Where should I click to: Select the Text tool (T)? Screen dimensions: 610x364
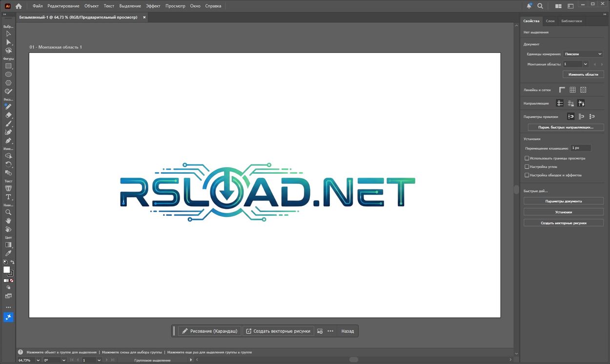(x=8, y=197)
